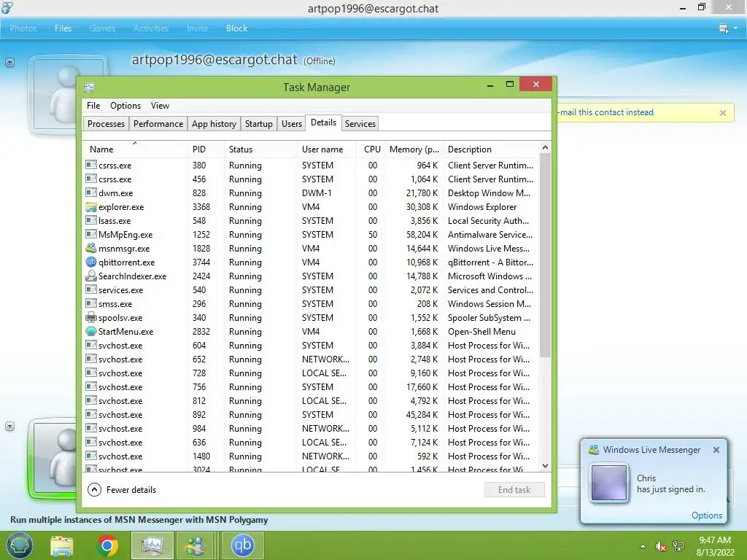The image size is (747, 560).
Task: Click the SearchIndexer.exe process icon
Action: [91, 276]
